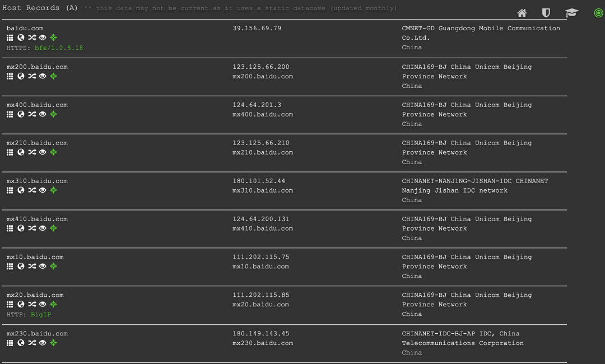The width and height of the screenshot is (605, 364).
Task: Click green crosshair scan icon for baidu.com
Action: (53, 38)
